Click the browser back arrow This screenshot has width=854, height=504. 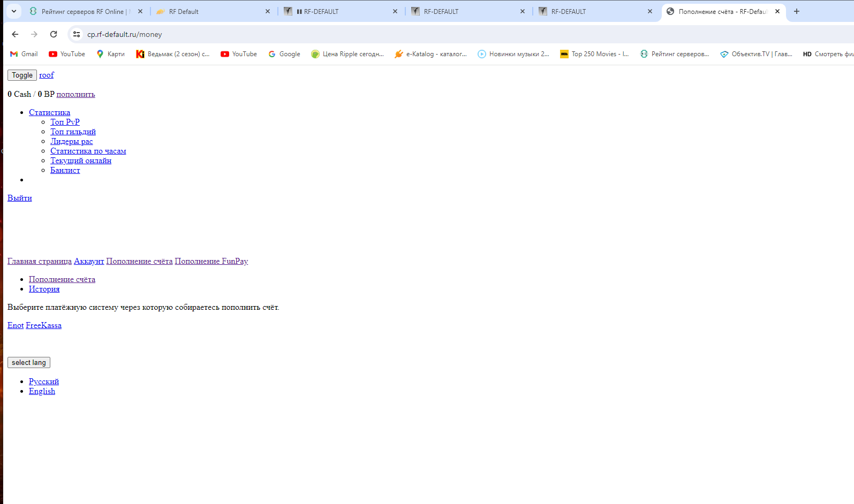tap(15, 34)
